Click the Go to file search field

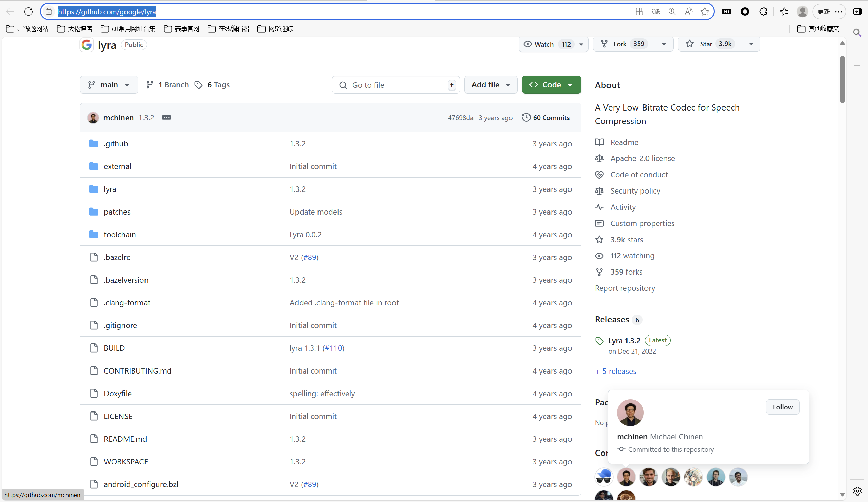pyautogui.click(x=396, y=85)
